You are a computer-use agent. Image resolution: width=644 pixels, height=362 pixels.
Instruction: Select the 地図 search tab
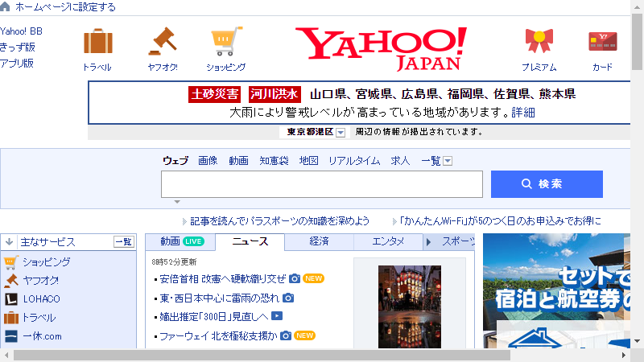(x=309, y=160)
